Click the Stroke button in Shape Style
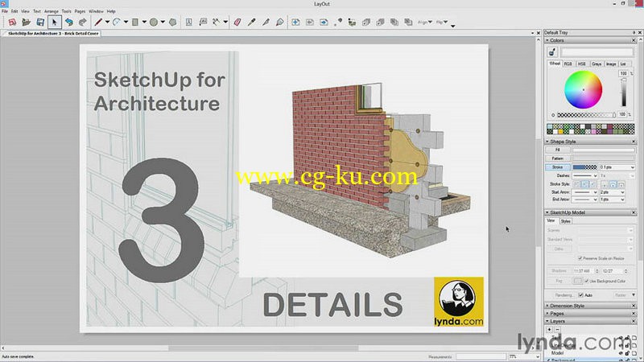 [557, 167]
